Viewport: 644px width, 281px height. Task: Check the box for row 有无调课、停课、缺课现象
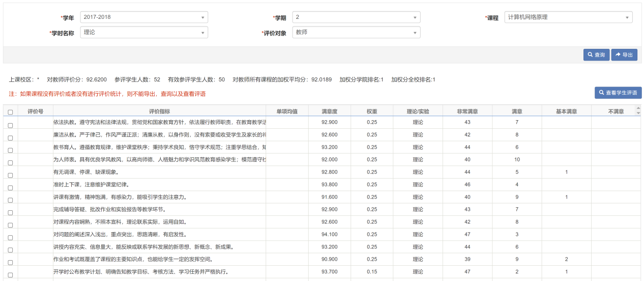pos(10,175)
